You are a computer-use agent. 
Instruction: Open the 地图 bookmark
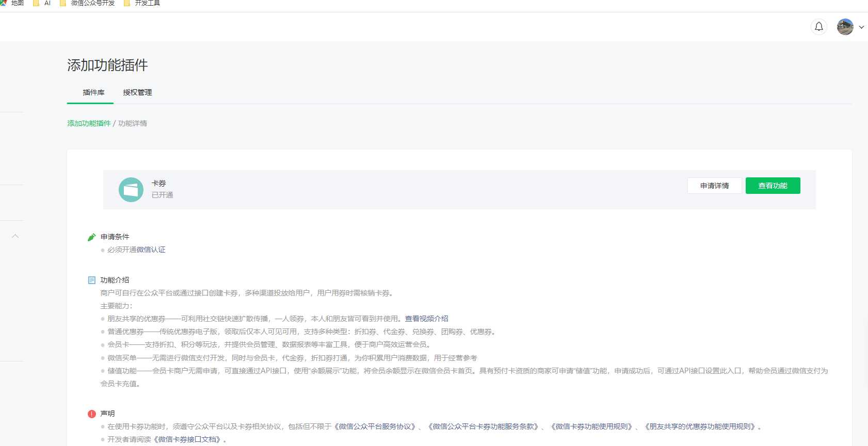(12, 3)
